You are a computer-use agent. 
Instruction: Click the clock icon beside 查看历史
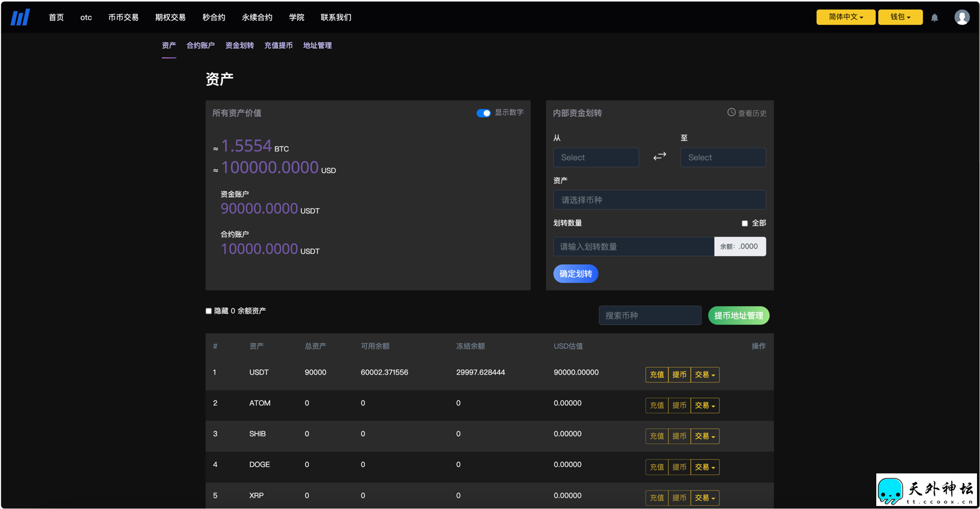pos(731,112)
